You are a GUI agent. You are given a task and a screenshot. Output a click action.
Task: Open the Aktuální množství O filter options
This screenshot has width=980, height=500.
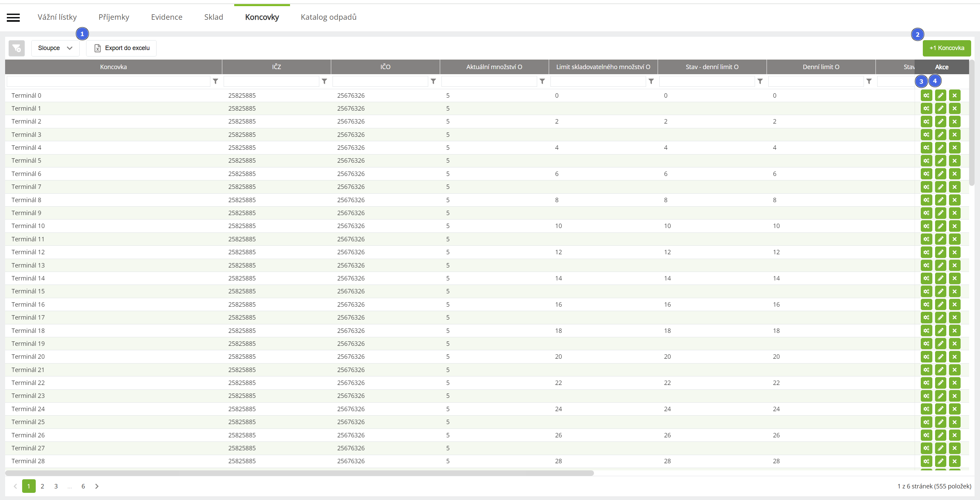tap(542, 81)
